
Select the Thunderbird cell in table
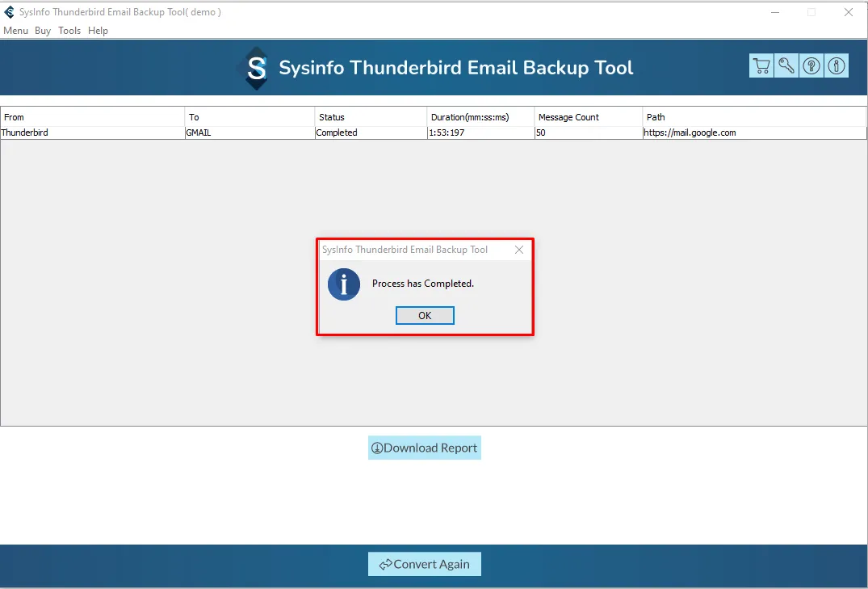(x=92, y=133)
